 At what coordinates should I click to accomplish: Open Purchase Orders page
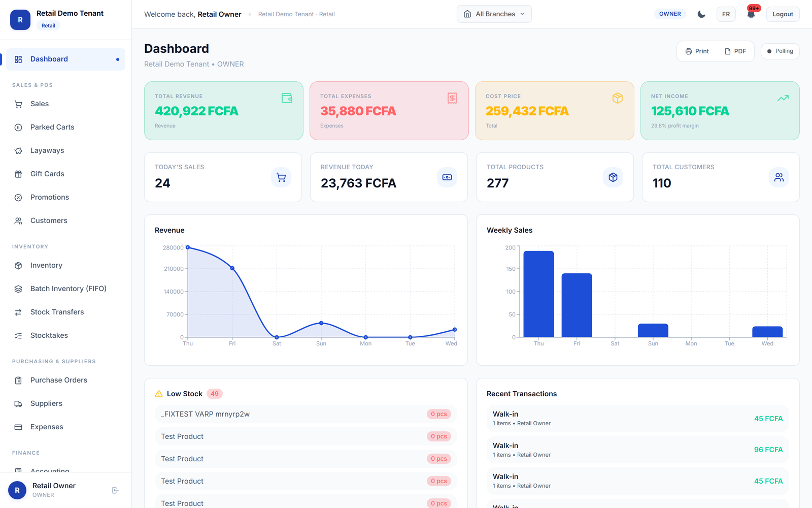click(65, 380)
